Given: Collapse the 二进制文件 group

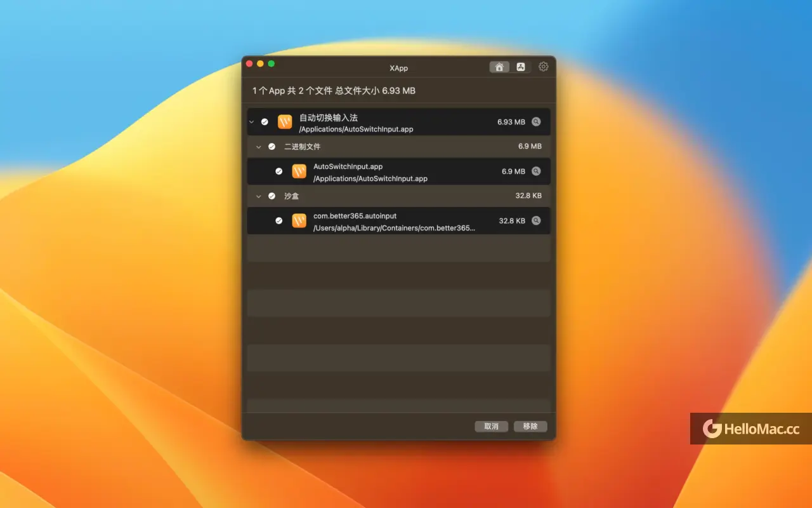Looking at the screenshot, I should click(258, 147).
